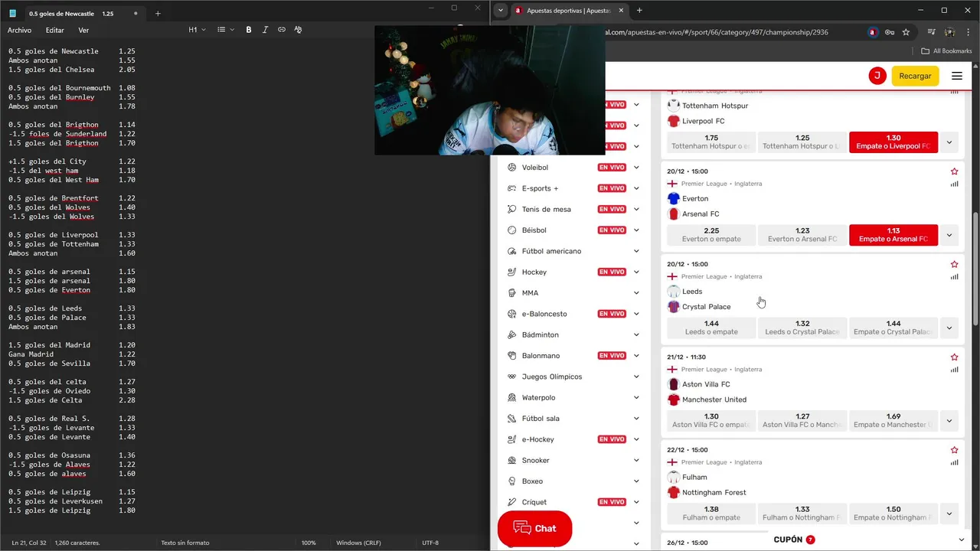Viewport: 980px width, 551px height.
Task: Select Everton o empate odds 2.25
Action: [711, 234]
